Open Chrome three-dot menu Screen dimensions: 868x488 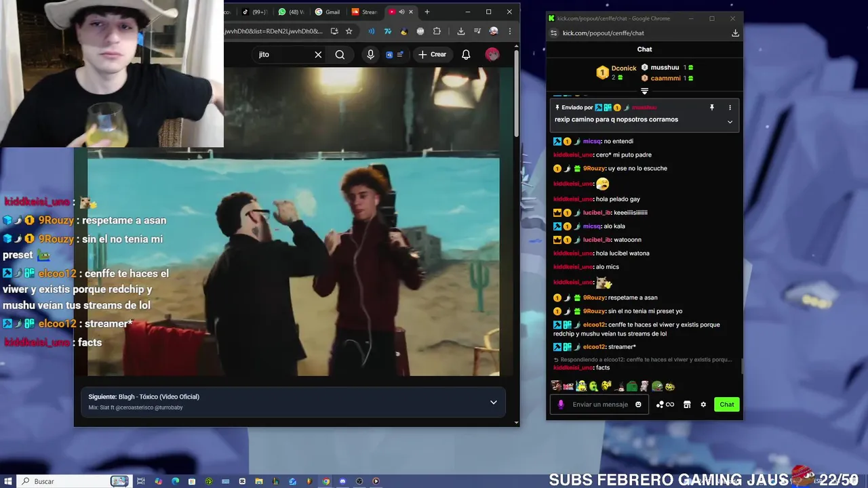click(x=509, y=31)
